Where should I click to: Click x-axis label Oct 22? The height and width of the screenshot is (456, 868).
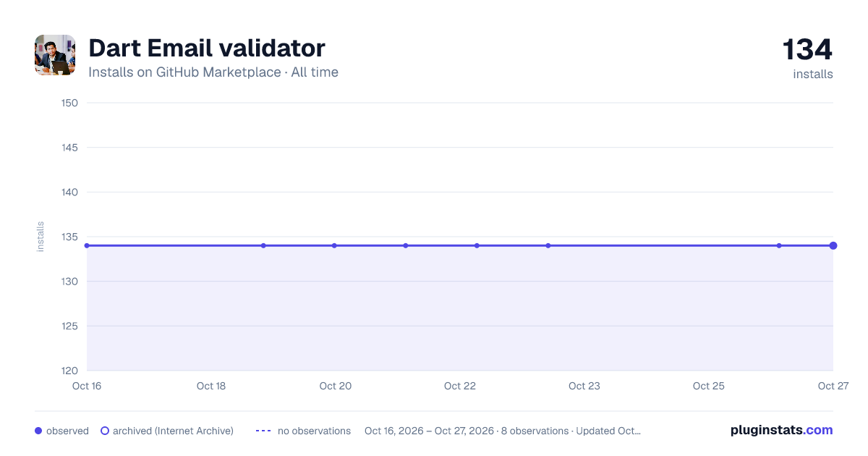tap(460, 386)
